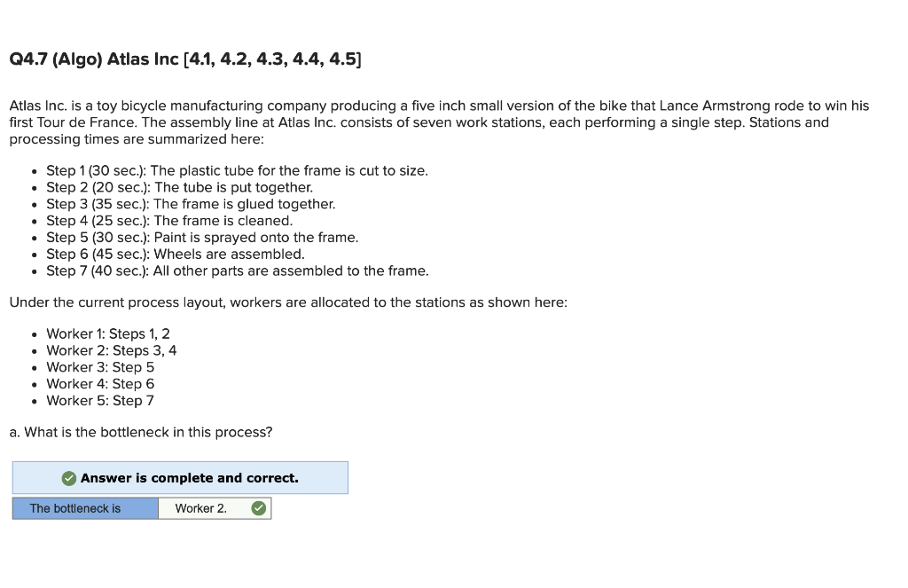Click the verification badge on the answer field
Image resolution: width=908 pixels, height=588 pixels.
(260, 508)
